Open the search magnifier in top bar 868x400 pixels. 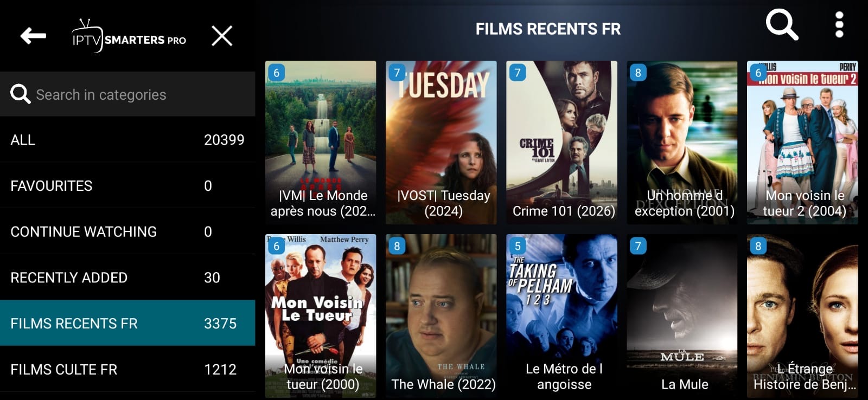(x=781, y=25)
